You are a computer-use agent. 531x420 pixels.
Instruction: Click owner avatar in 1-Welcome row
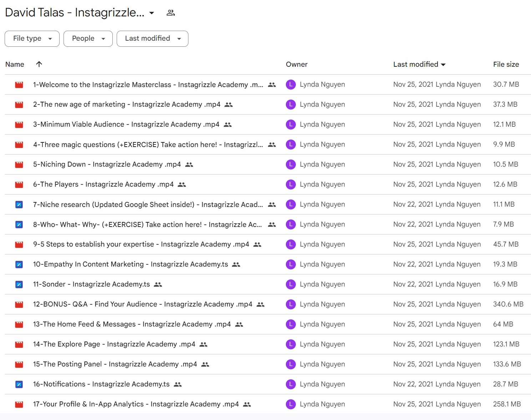click(291, 85)
